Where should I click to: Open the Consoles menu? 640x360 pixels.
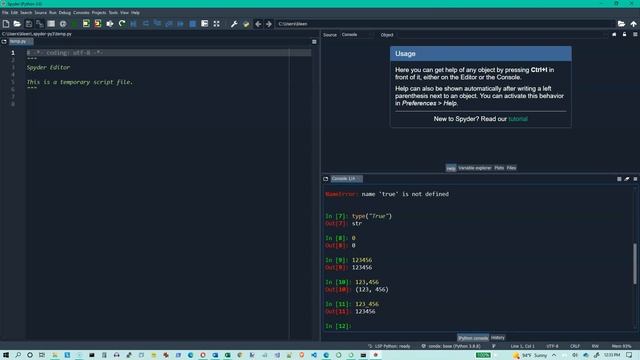click(x=81, y=13)
